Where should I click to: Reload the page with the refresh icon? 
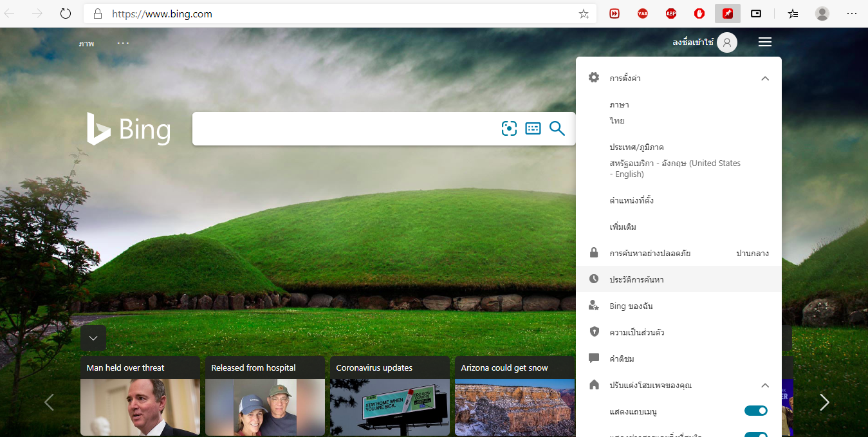click(x=65, y=13)
